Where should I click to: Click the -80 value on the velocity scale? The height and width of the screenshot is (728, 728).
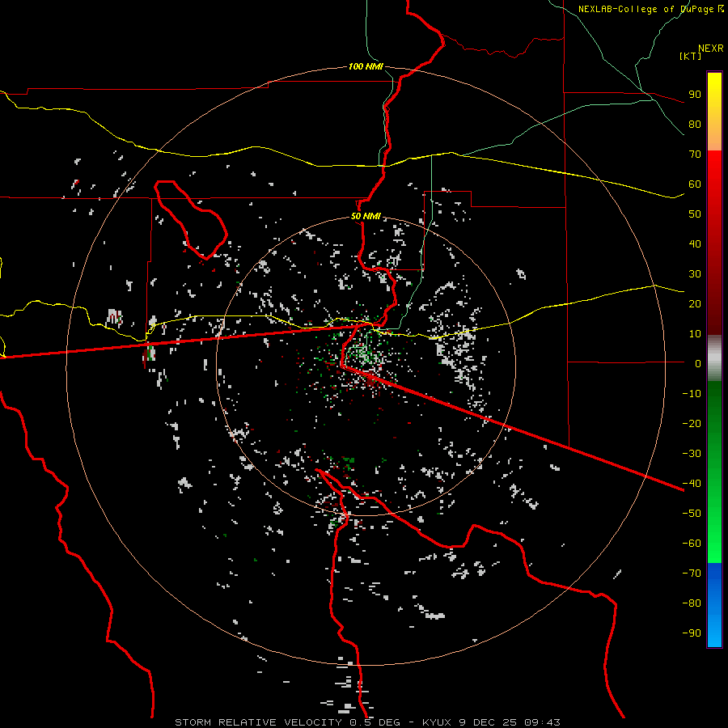(x=692, y=603)
